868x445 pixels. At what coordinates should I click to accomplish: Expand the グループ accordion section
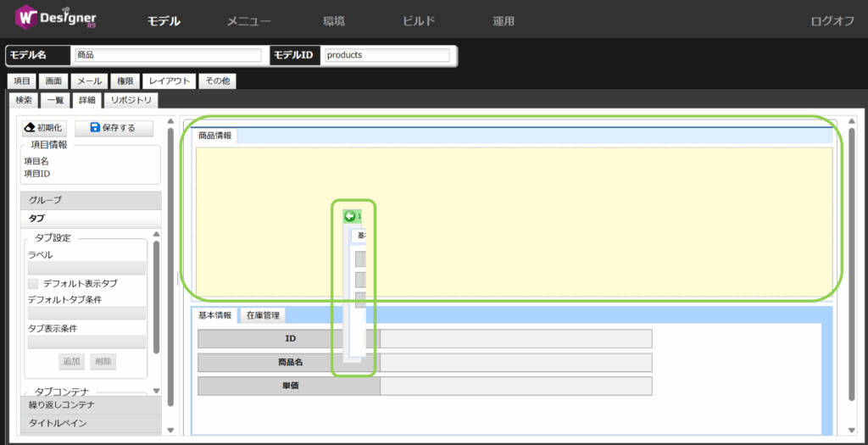90,200
